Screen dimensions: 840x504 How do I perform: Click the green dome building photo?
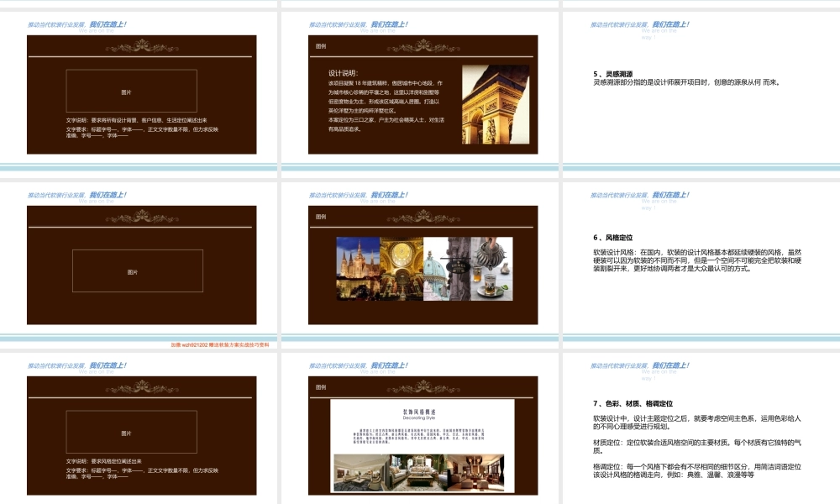click(435, 268)
